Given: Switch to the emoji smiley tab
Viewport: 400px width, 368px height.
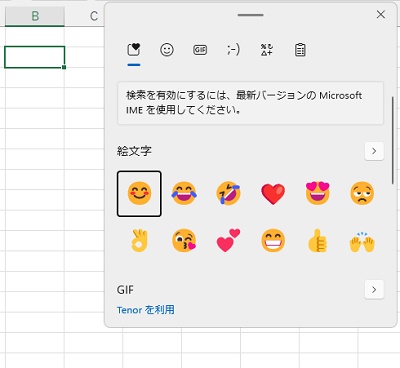Looking at the screenshot, I should pyautogui.click(x=167, y=50).
